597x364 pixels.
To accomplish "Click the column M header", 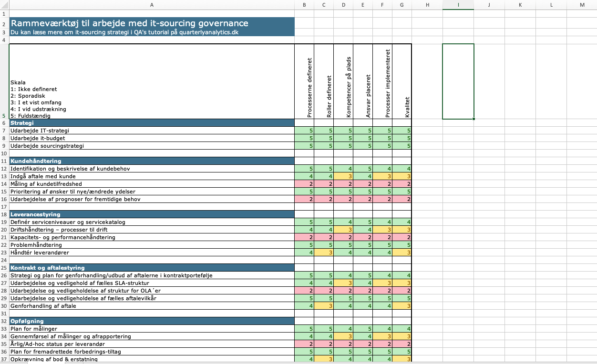I will [x=582, y=5].
